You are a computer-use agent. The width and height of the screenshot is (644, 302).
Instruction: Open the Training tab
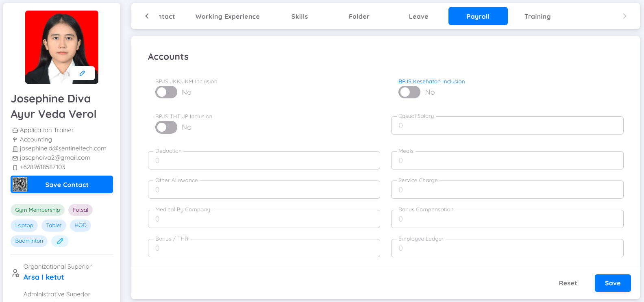537,17
